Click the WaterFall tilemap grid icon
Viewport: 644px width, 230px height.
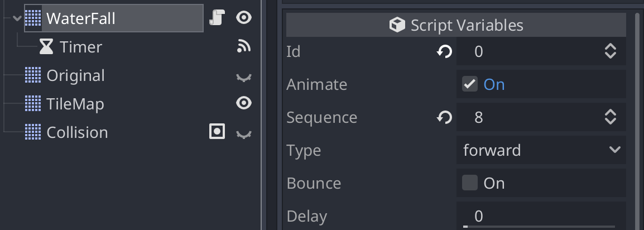pos(33,18)
